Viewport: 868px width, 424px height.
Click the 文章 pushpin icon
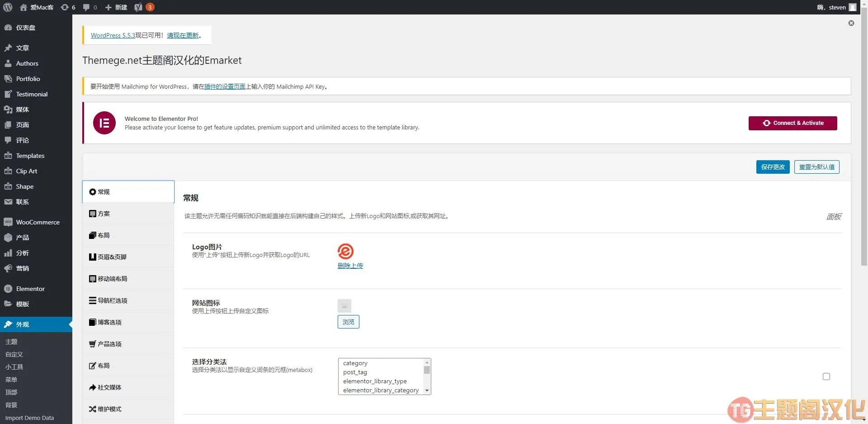pos(8,48)
